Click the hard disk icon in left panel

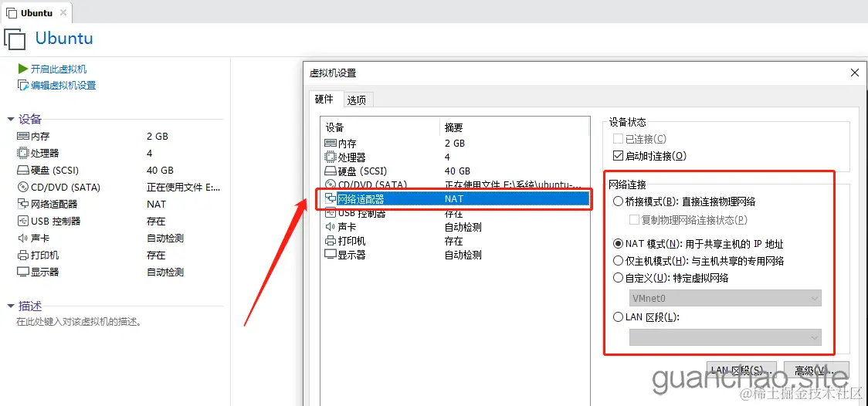[x=22, y=171]
